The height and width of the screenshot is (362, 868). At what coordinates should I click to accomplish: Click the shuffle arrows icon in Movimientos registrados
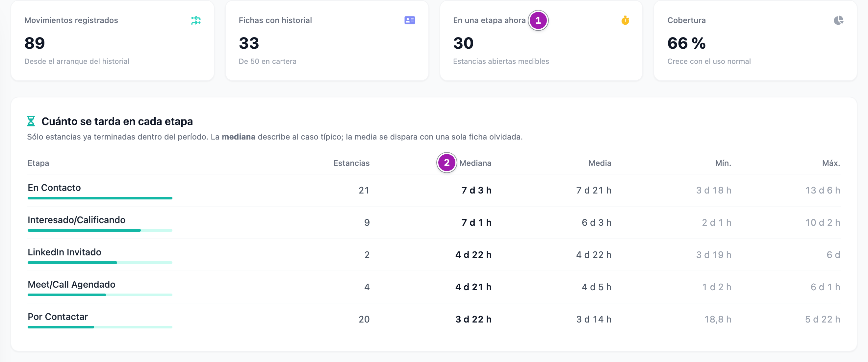click(196, 20)
